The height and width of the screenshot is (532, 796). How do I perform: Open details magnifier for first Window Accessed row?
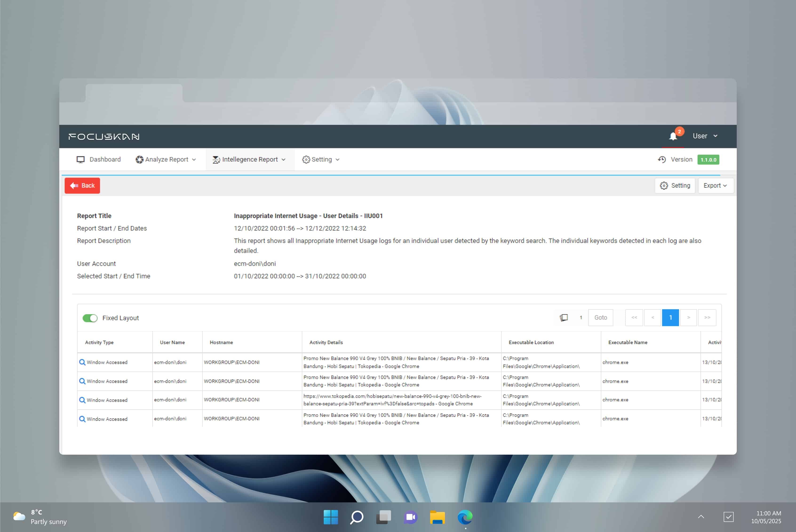point(82,362)
